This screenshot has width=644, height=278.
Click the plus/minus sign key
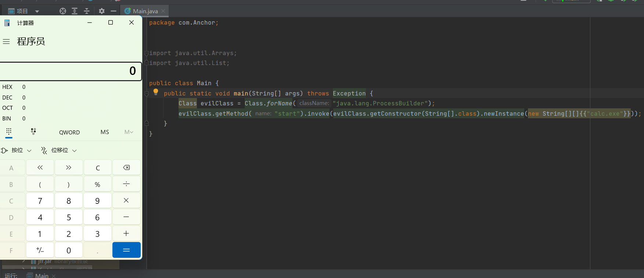(x=40, y=250)
